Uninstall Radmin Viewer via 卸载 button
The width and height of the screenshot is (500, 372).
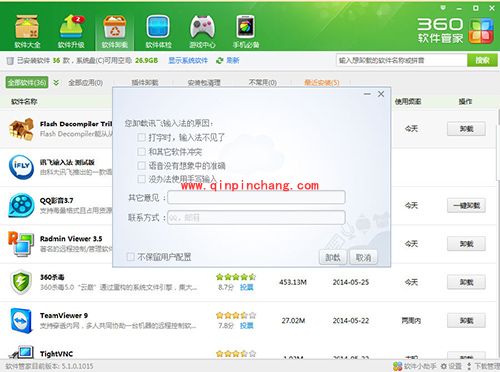point(466,244)
